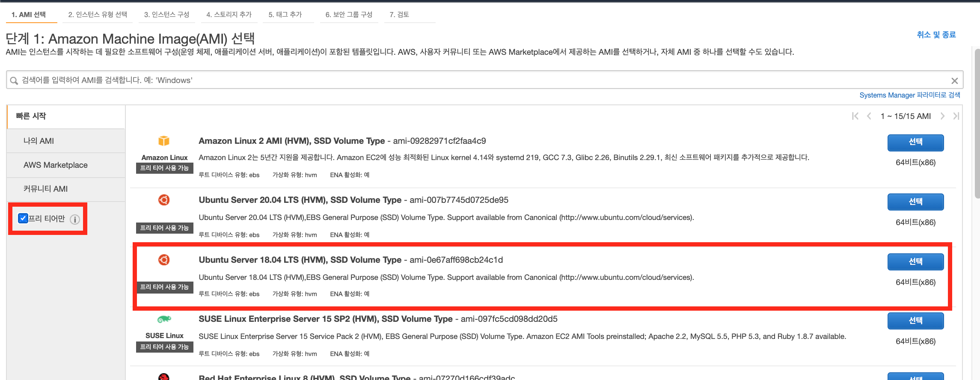This screenshot has height=380, width=980.
Task: Select 빠른 시작 in the sidebar
Action: pyautogui.click(x=66, y=116)
